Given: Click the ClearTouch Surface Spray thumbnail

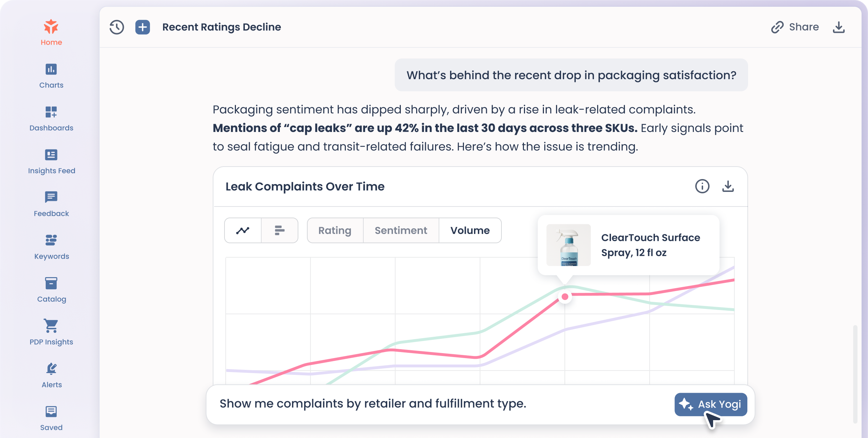Looking at the screenshot, I should [x=569, y=245].
